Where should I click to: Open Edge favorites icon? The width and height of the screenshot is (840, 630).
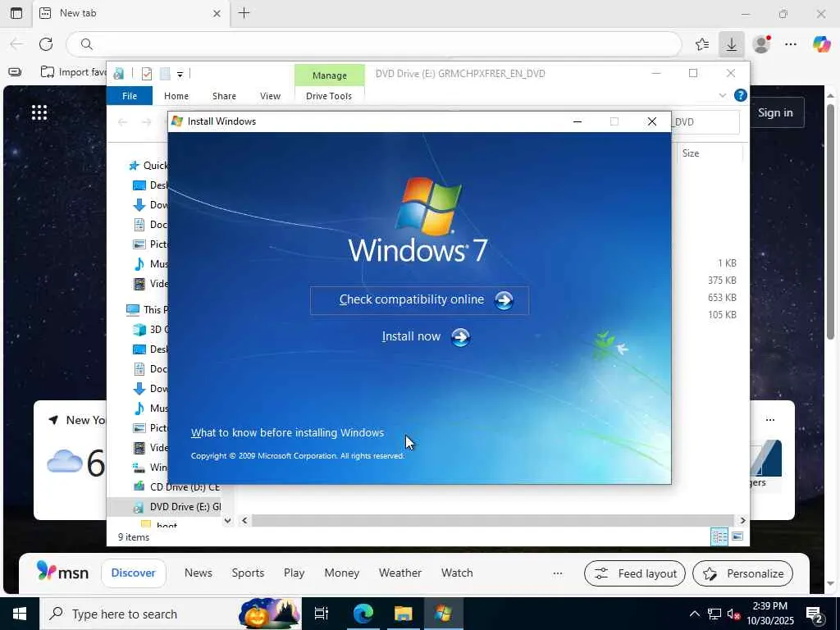pos(702,44)
